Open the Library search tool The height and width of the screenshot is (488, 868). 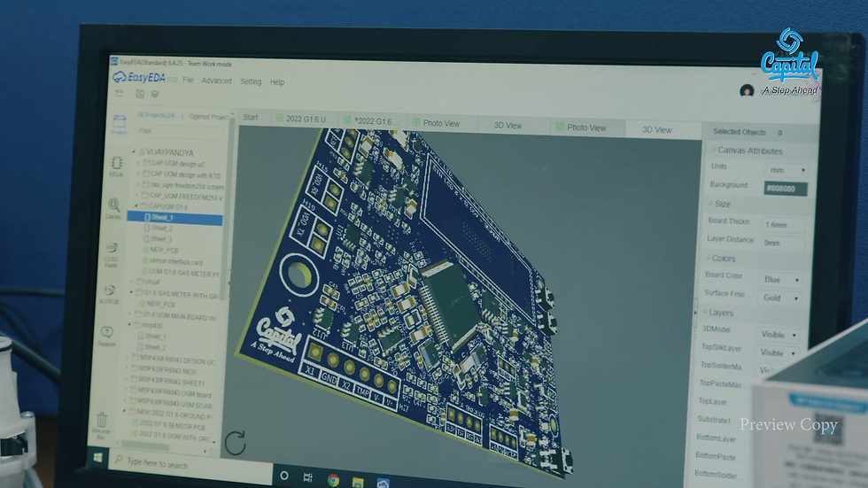tap(113, 209)
